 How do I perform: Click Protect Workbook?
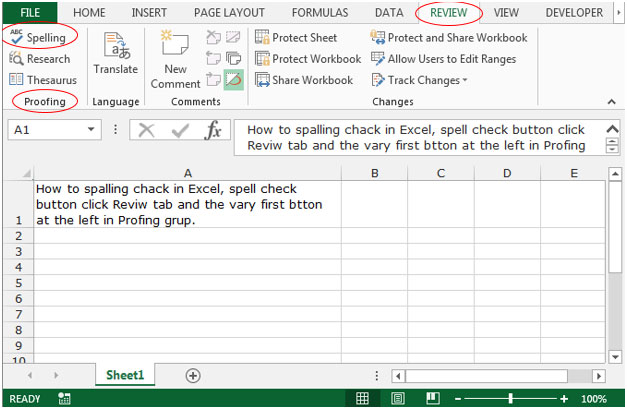308,59
